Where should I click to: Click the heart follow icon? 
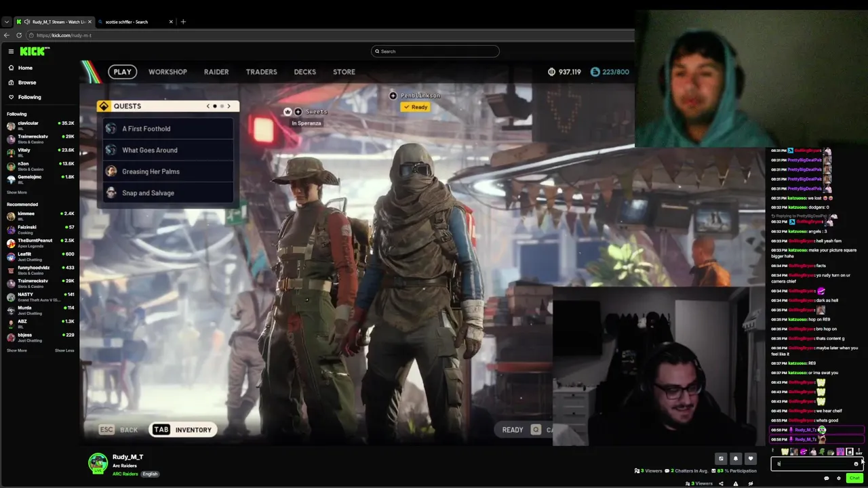pos(750,459)
